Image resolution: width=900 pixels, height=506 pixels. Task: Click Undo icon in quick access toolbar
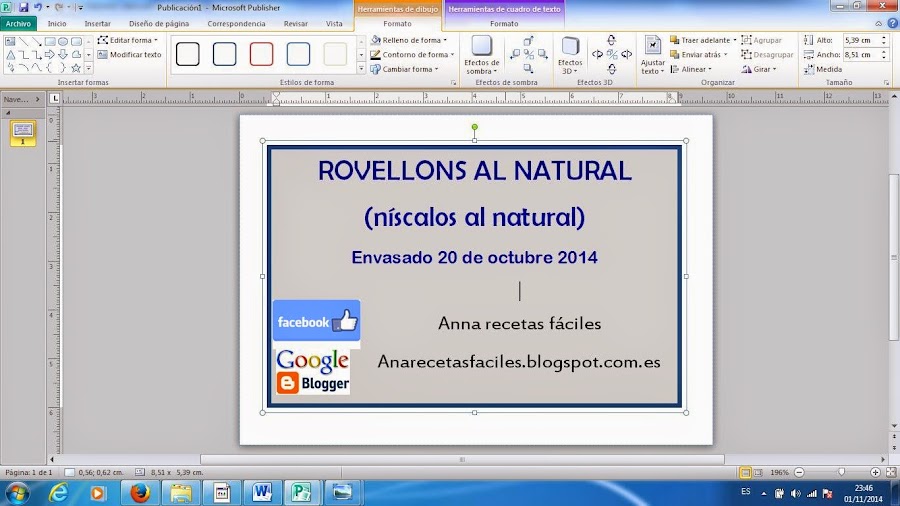(x=38, y=7)
